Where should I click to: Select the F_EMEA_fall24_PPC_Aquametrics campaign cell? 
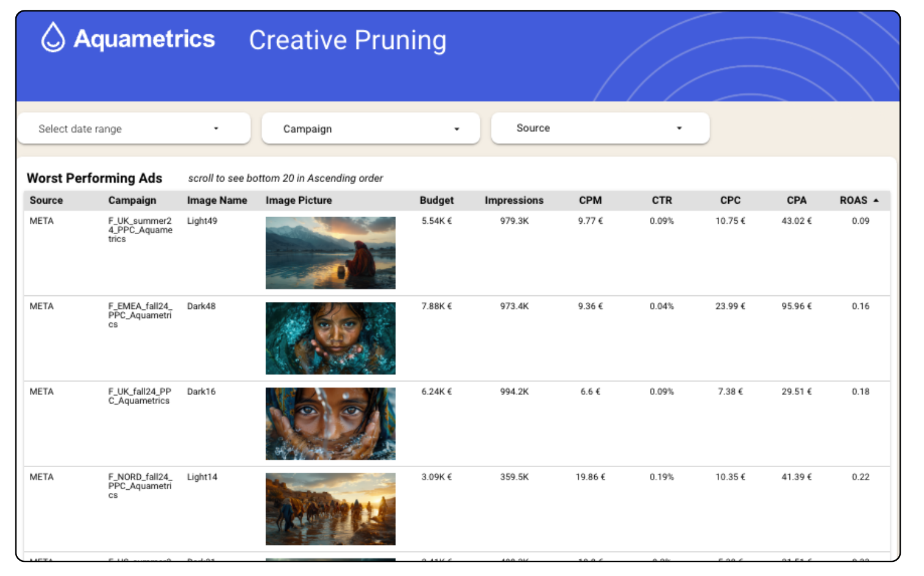click(140, 315)
